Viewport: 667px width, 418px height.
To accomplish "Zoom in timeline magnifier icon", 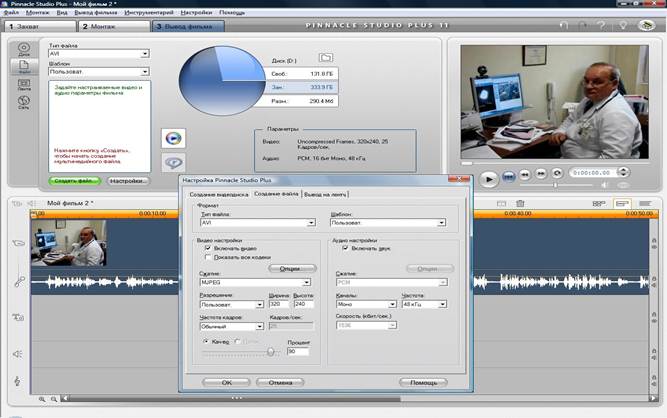I will coord(42,399).
